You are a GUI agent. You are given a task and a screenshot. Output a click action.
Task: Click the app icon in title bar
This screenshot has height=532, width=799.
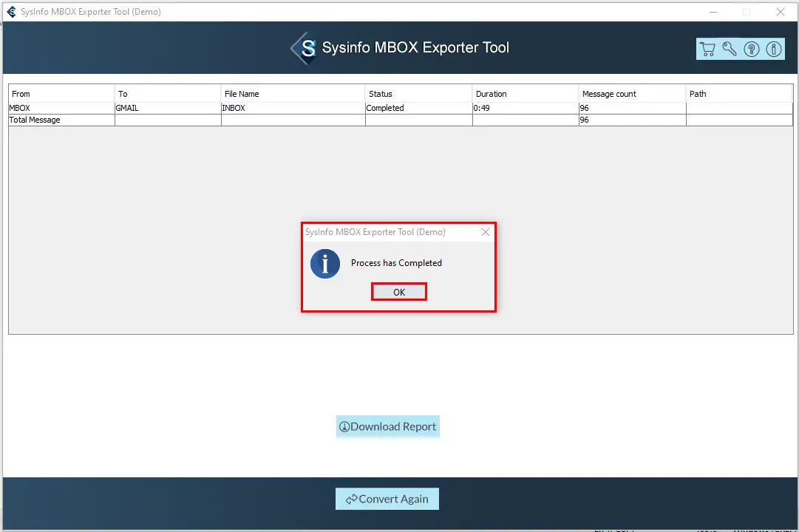point(11,12)
